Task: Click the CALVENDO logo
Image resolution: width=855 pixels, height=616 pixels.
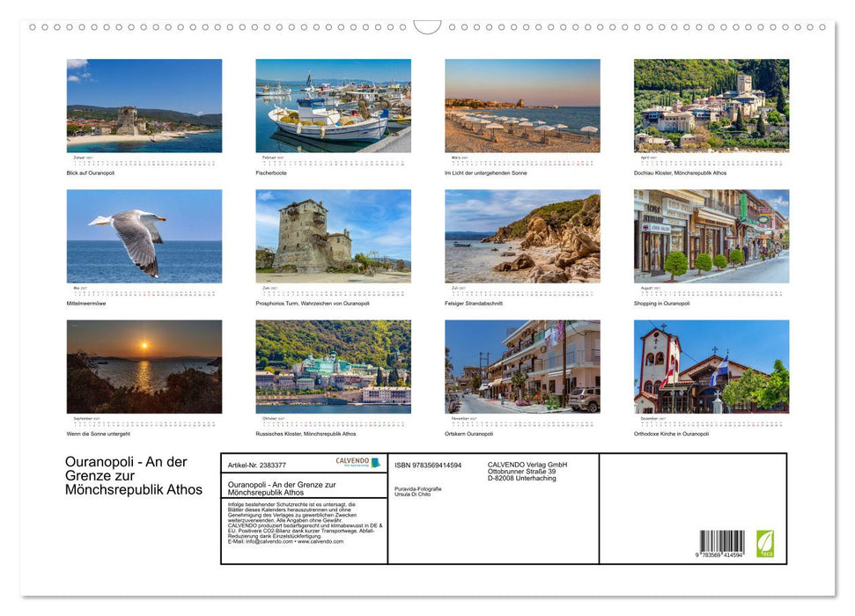Action: (x=357, y=462)
